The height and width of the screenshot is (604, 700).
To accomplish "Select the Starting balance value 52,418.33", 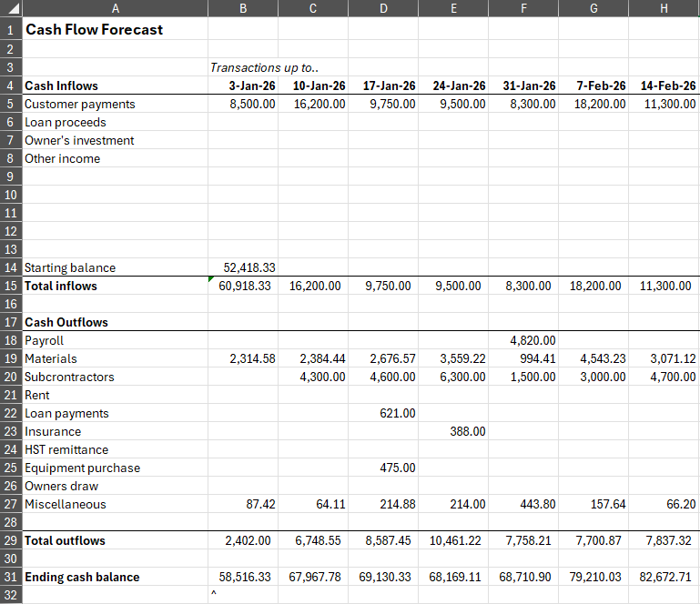I will pyautogui.click(x=243, y=267).
